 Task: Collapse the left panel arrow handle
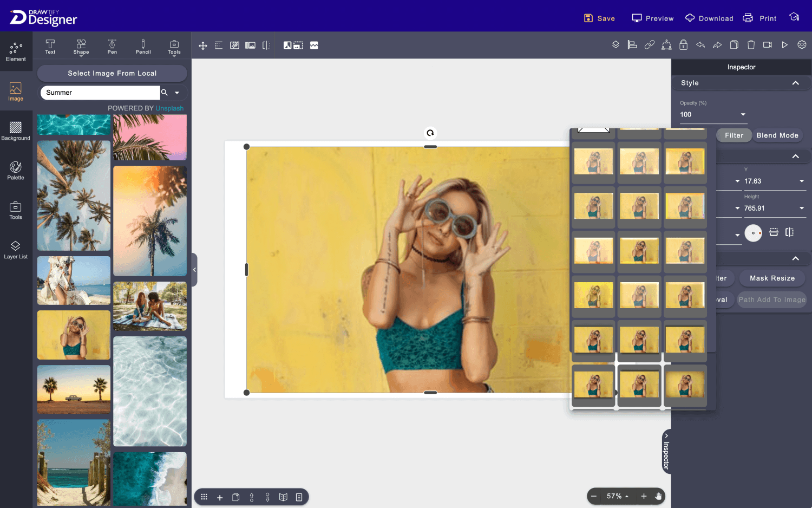click(194, 269)
